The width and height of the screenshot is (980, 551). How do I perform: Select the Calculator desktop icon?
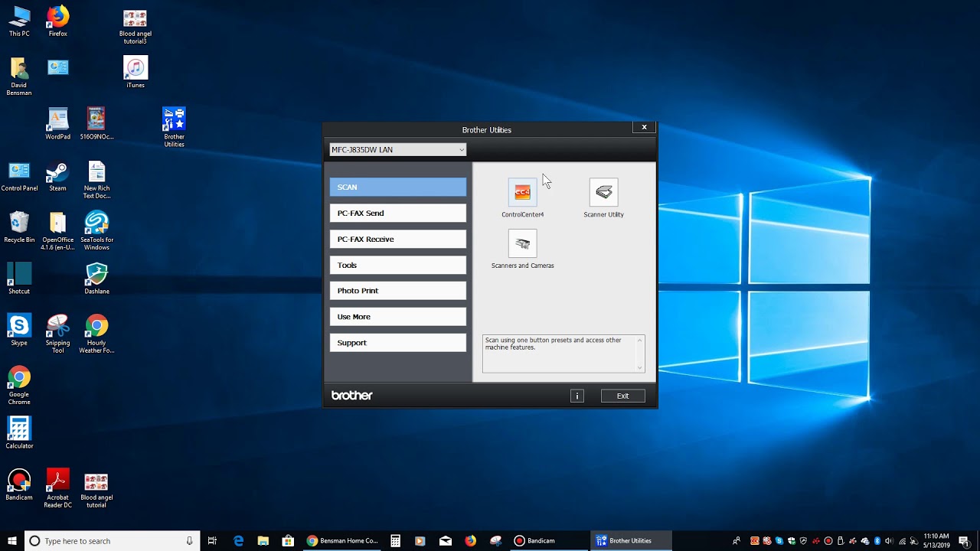(x=19, y=433)
